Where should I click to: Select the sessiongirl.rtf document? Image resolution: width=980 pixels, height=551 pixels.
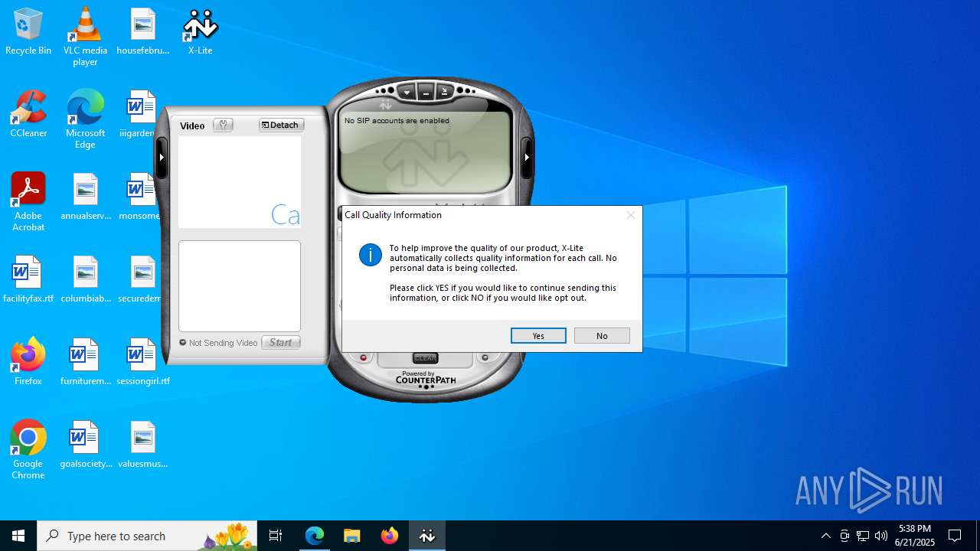pyautogui.click(x=142, y=363)
